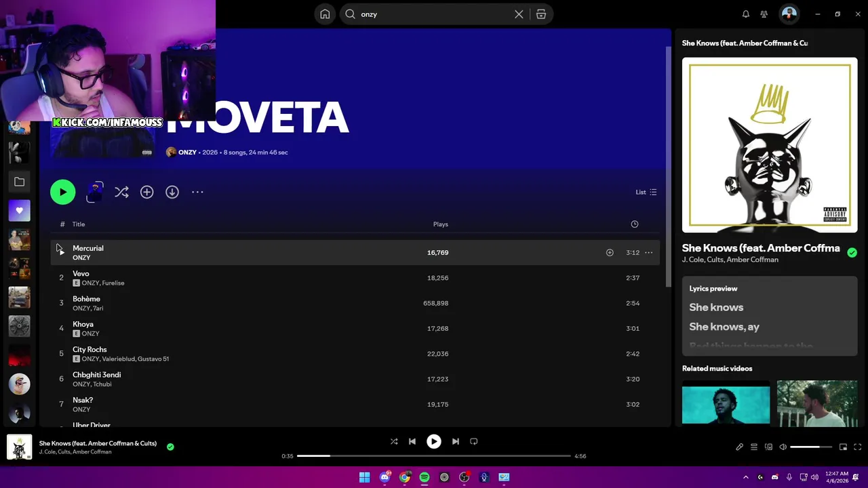The height and width of the screenshot is (488, 868).
Task: Open more options for the album
Action: pos(197,192)
